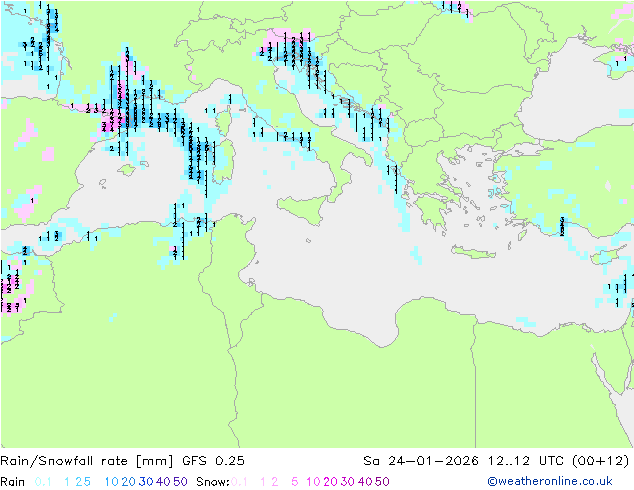Click the date 'Sa 24-01-2026'
The width and height of the screenshot is (634, 490).
click(421, 461)
